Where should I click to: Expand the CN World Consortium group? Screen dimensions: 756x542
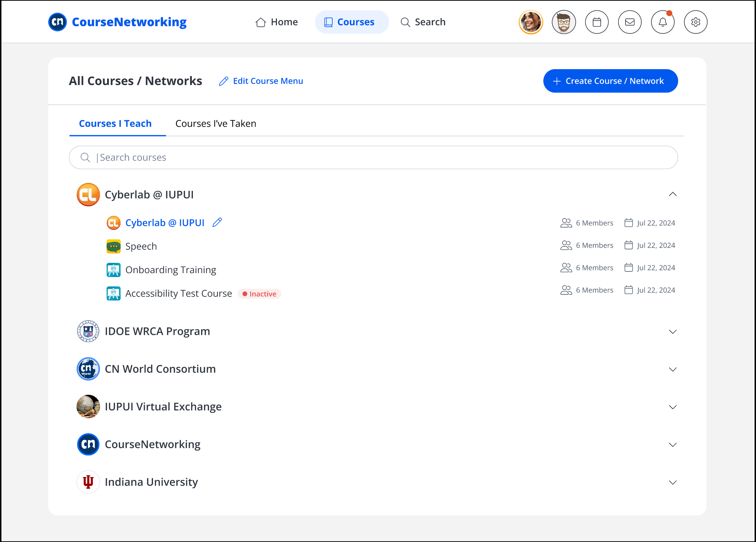pos(673,369)
